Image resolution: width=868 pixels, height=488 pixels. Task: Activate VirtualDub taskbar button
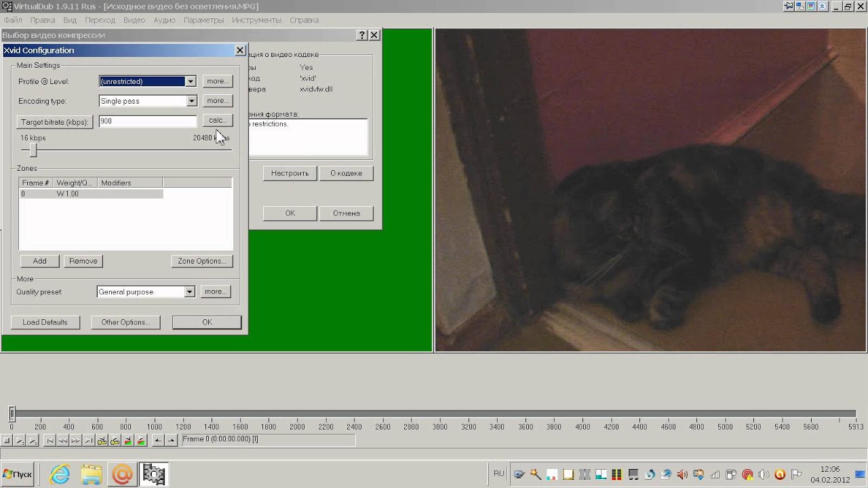(x=154, y=474)
